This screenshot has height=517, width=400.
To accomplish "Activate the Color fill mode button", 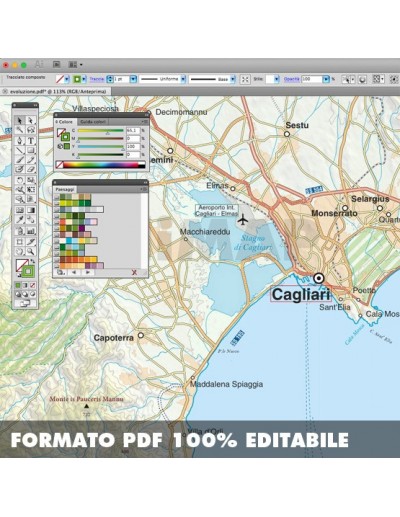I will click(x=18, y=285).
